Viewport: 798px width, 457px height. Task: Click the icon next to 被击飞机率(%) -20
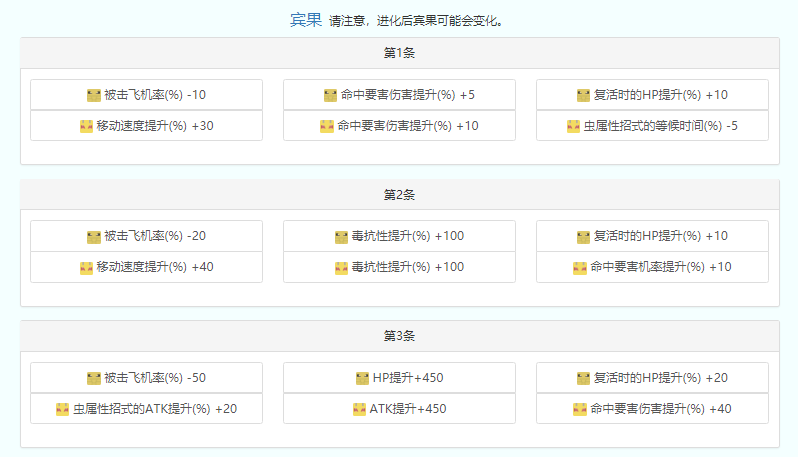94,237
